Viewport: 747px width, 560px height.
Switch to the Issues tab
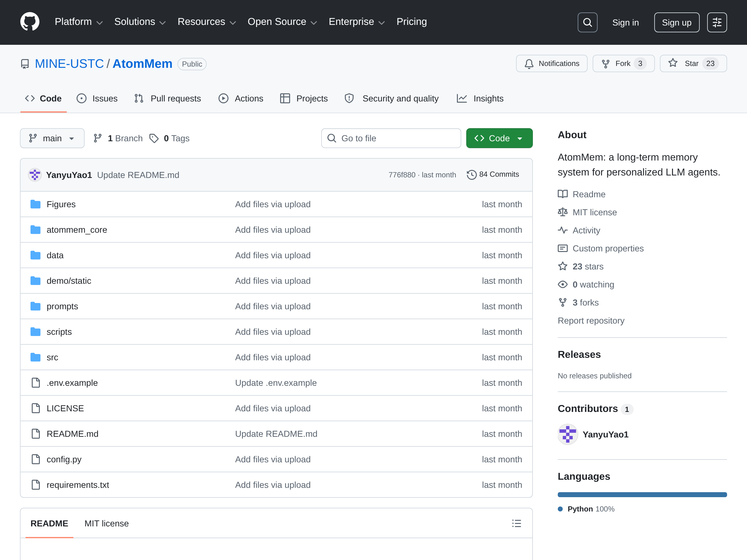[x=97, y=99]
